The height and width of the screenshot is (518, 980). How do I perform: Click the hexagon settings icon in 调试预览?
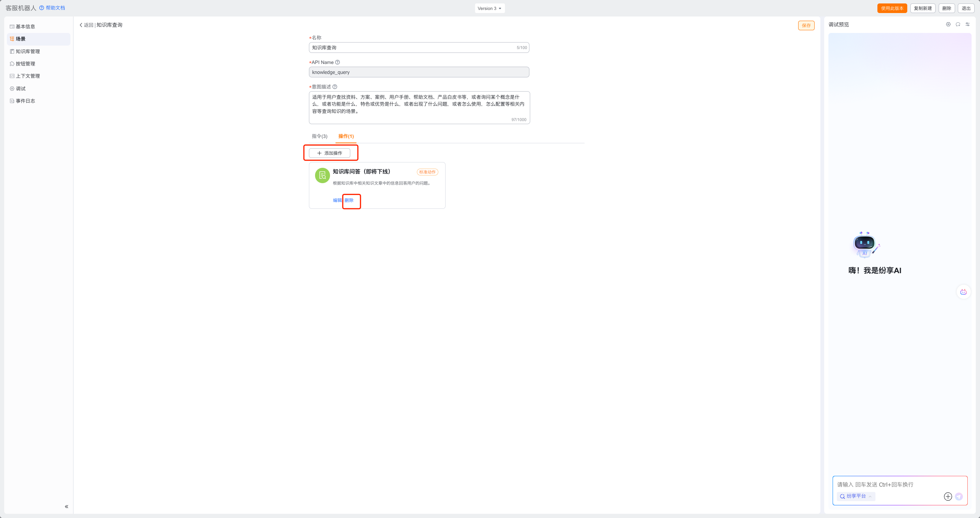(x=948, y=25)
